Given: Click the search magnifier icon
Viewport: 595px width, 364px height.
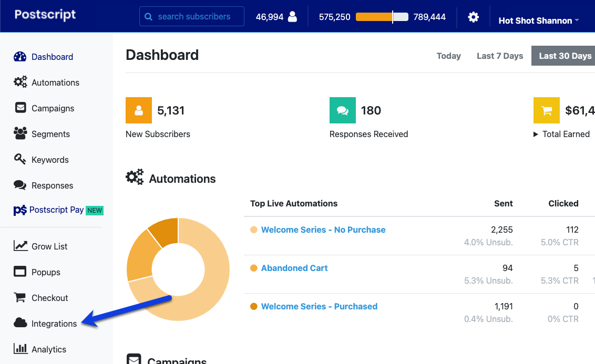Looking at the screenshot, I should [149, 17].
